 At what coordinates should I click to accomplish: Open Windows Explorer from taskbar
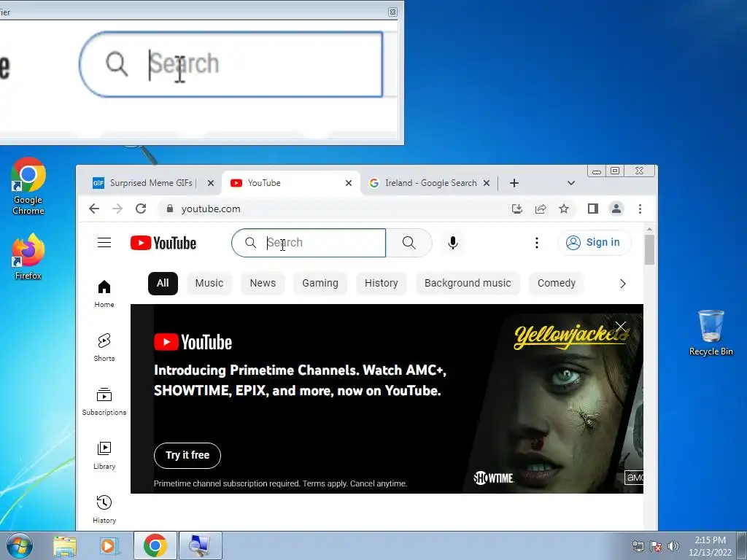click(x=65, y=545)
